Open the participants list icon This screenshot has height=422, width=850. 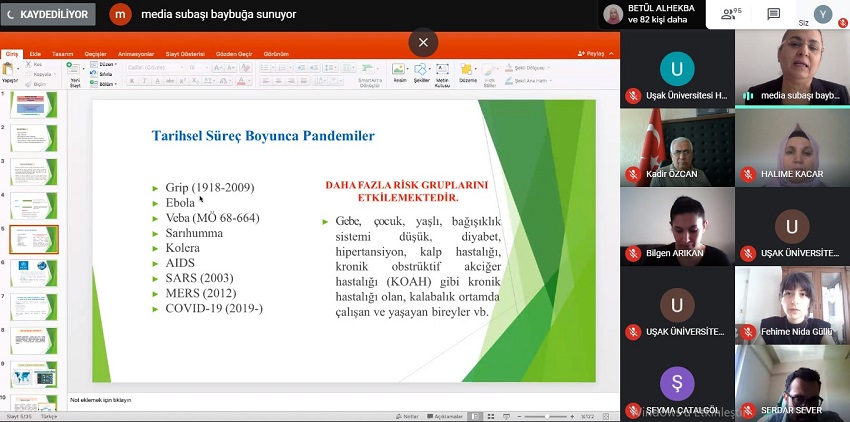pyautogui.click(x=728, y=14)
